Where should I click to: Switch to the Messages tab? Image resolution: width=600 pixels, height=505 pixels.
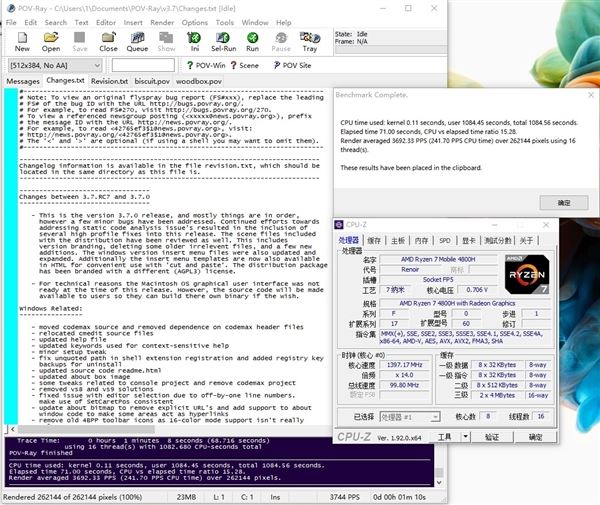pos(23,81)
